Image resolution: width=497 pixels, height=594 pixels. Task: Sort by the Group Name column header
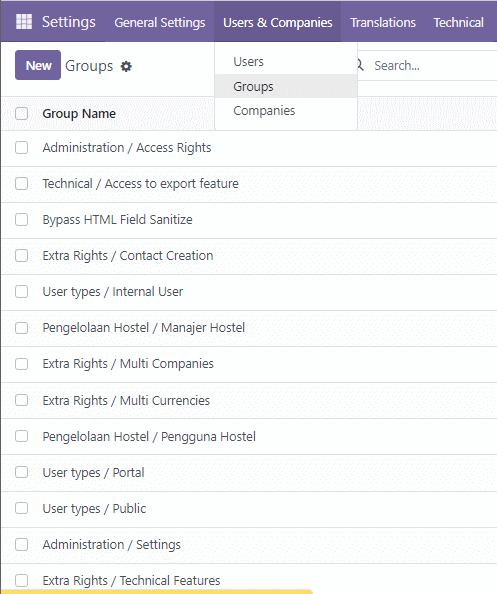point(79,113)
